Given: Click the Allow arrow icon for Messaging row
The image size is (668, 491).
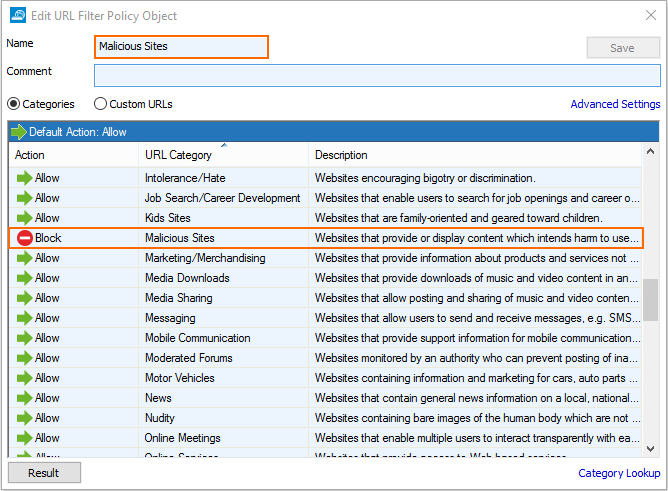Looking at the screenshot, I should click(x=24, y=318).
